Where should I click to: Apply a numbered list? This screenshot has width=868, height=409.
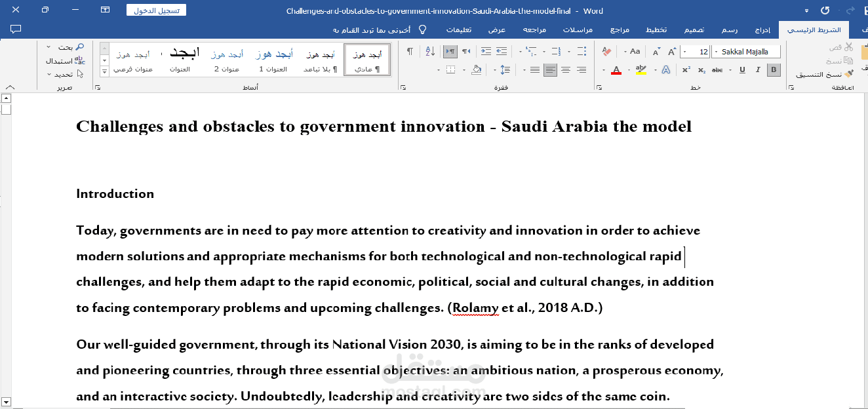[x=557, y=51]
